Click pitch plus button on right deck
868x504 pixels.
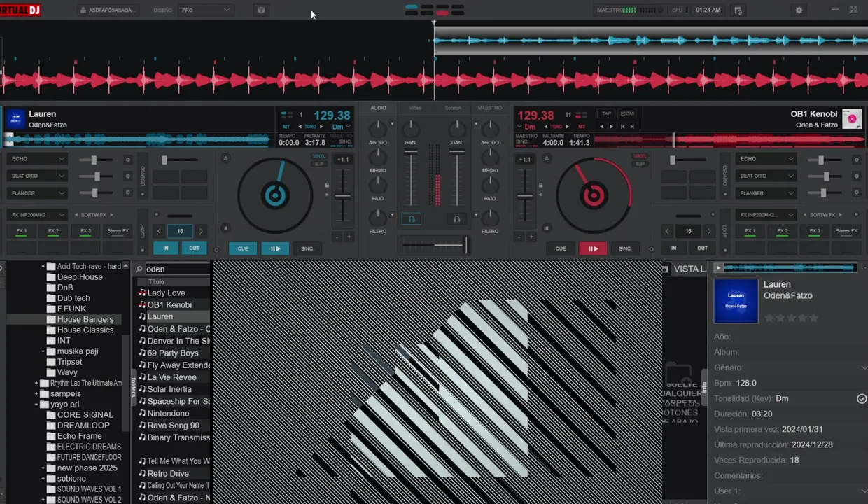click(531, 237)
